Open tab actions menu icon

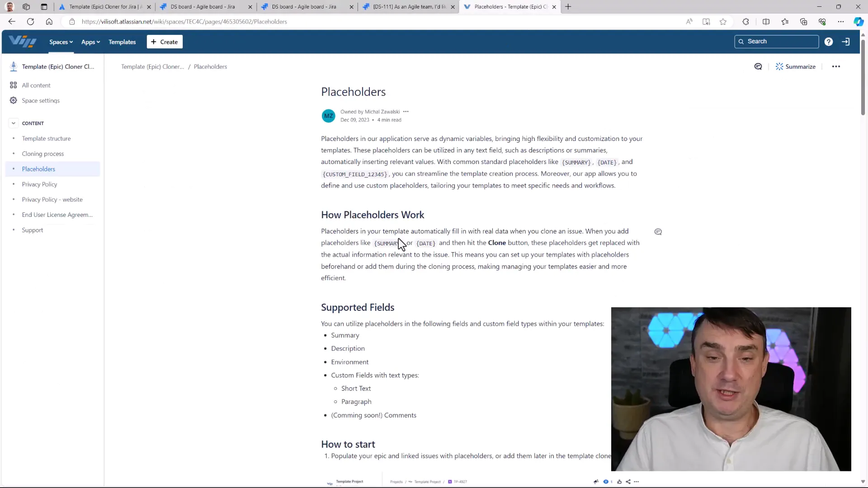coord(44,7)
